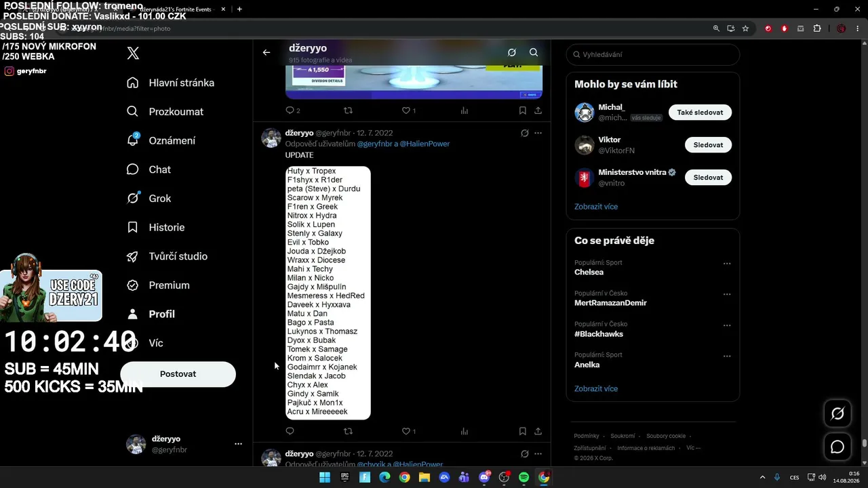868x488 pixels.
Task: Share the Fortnite image post
Action: pyautogui.click(x=538, y=110)
